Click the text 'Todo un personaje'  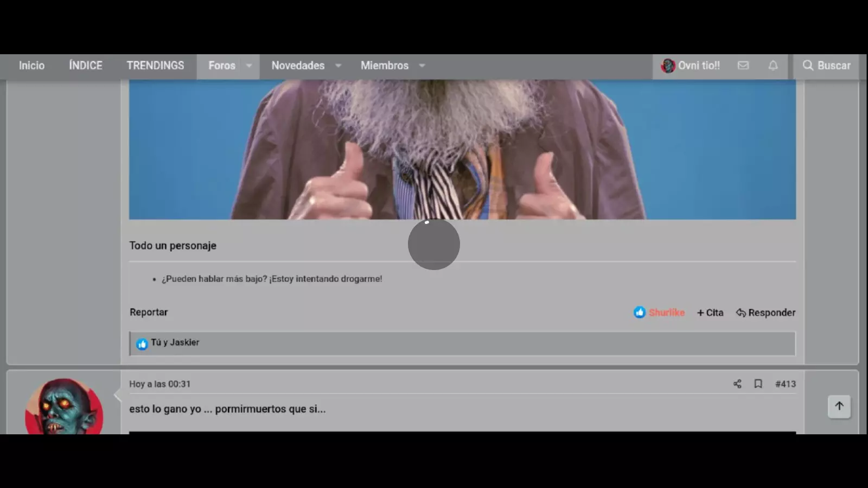click(173, 246)
